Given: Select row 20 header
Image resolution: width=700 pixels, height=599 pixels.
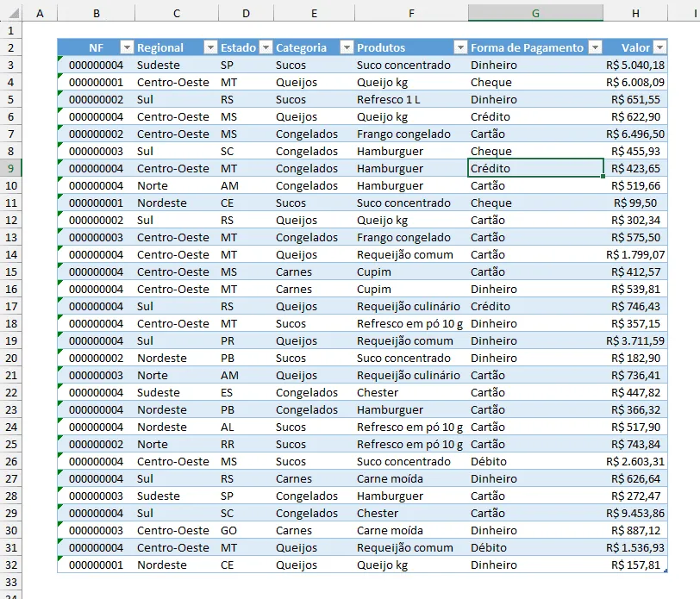Looking at the screenshot, I should [10, 358].
